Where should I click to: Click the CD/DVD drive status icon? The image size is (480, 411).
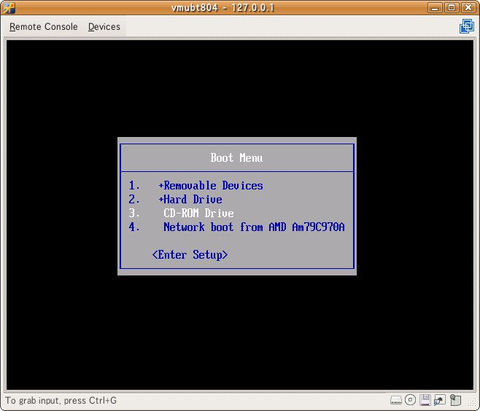coord(410,400)
